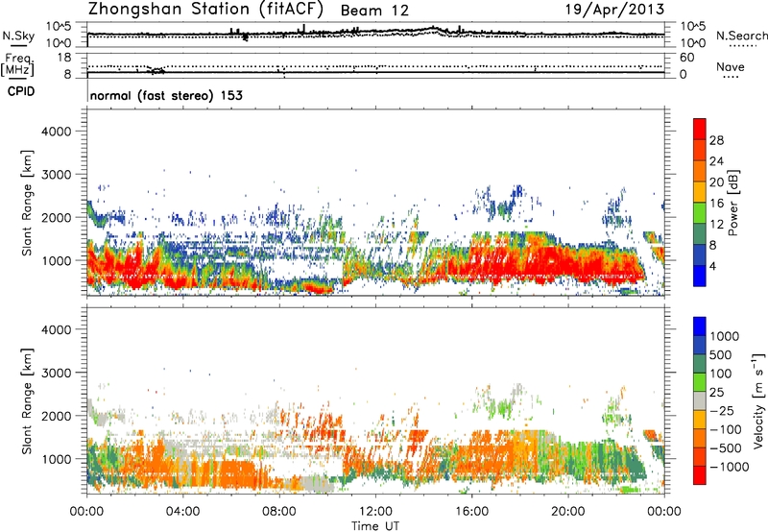Click the "Velocity [m s⁻¹]" color bar label
This screenshot has height=532, width=768.
click(758, 400)
